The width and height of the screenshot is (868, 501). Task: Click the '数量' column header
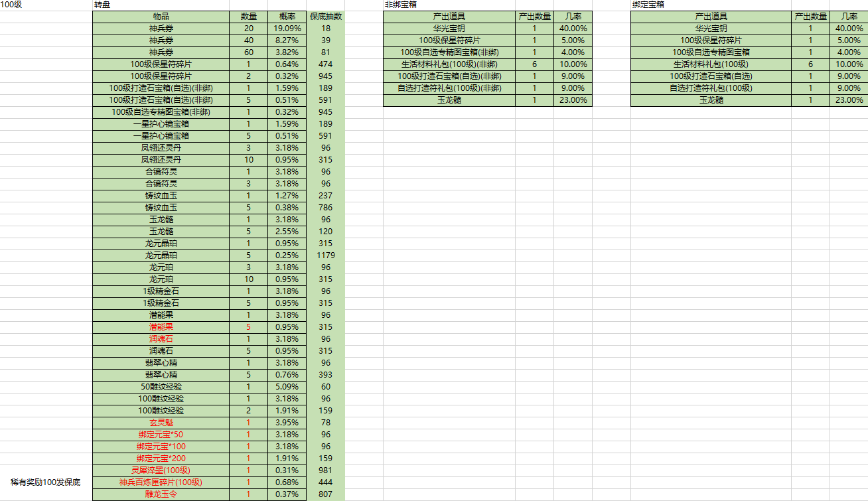tap(248, 16)
